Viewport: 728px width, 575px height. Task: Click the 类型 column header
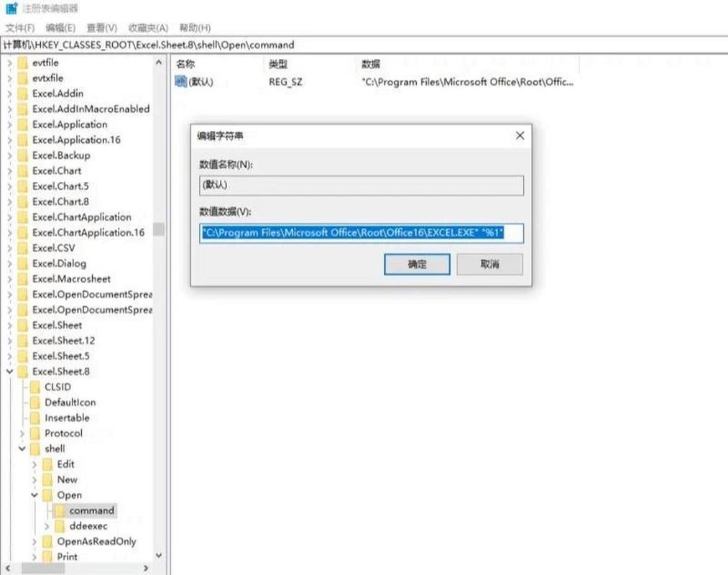point(278,64)
